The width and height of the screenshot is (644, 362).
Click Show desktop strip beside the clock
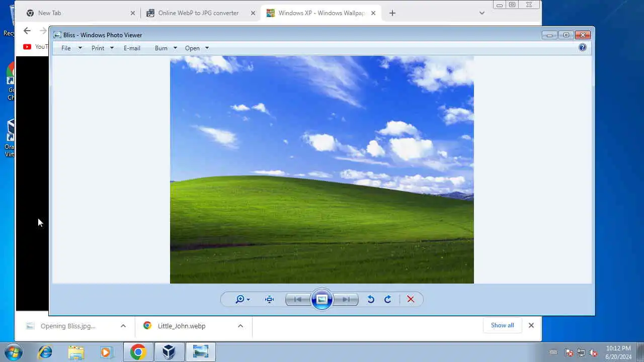coord(640,352)
